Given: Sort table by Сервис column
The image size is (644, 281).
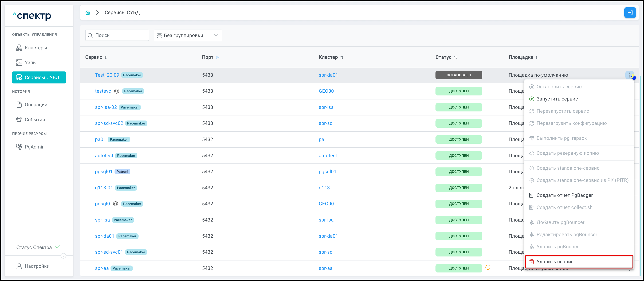Looking at the screenshot, I should (x=106, y=57).
